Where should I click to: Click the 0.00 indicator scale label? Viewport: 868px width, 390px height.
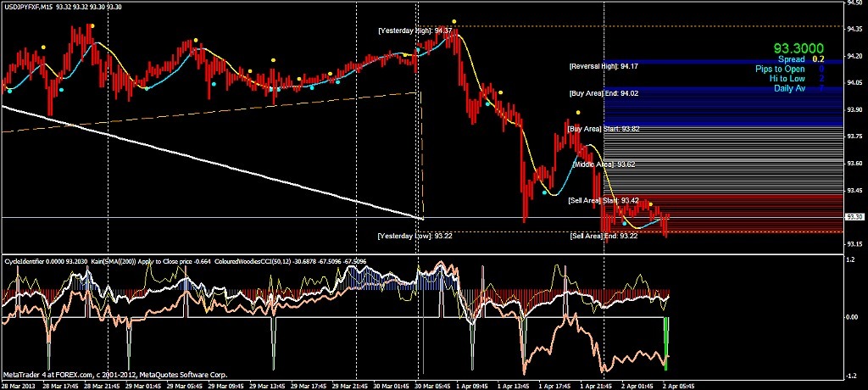(x=853, y=317)
